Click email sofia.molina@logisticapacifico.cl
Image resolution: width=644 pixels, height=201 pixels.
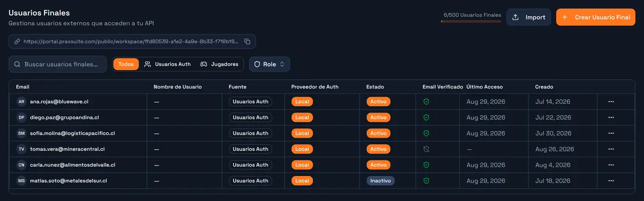click(x=73, y=133)
